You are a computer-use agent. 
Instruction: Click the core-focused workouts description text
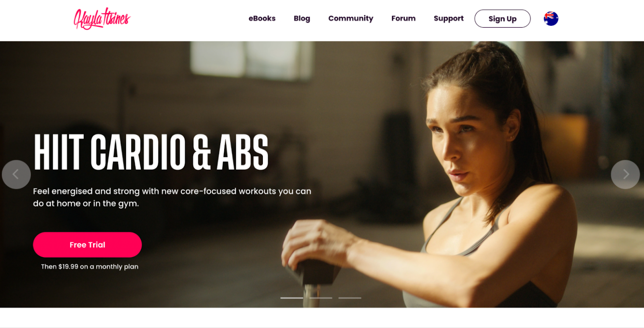(x=172, y=197)
